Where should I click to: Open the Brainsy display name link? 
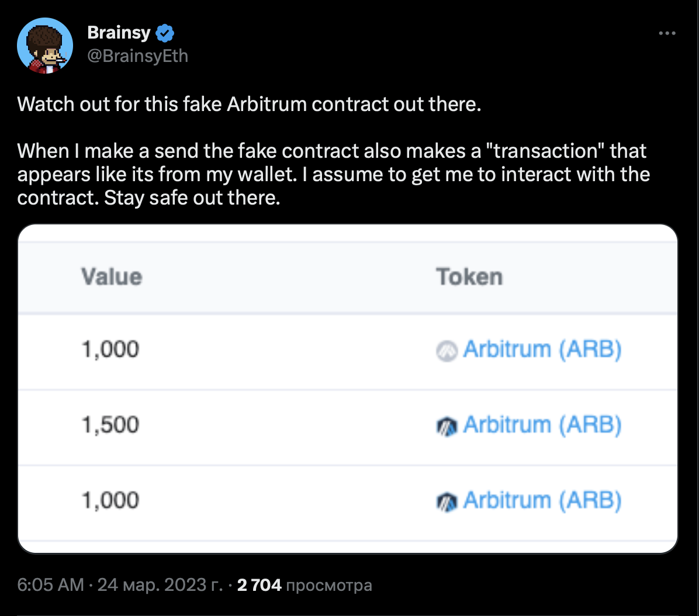(119, 33)
